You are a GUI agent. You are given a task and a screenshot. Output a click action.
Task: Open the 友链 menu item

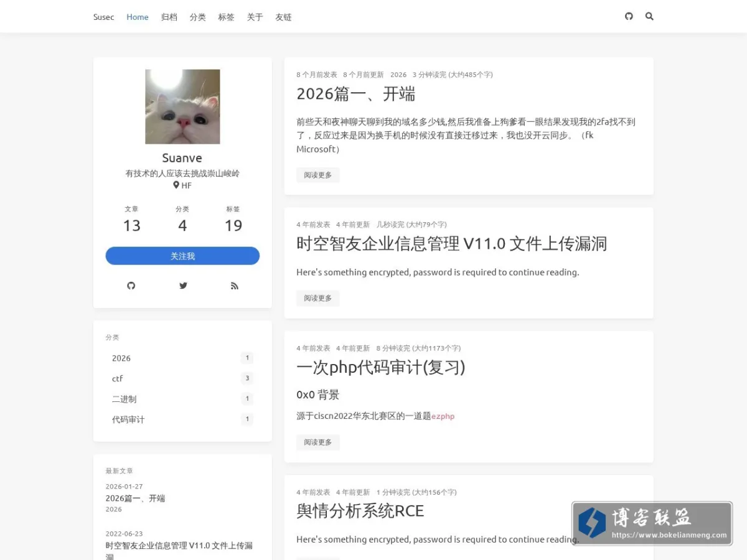[x=284, y=17]
